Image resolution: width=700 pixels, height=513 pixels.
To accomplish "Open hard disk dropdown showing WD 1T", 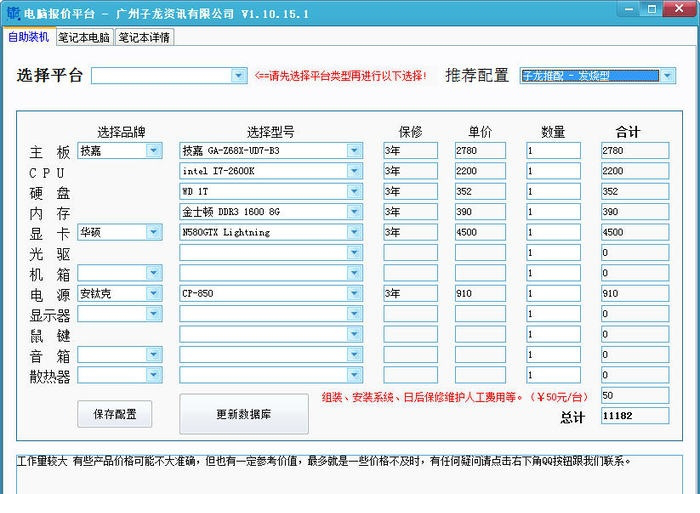I will 354,192.
